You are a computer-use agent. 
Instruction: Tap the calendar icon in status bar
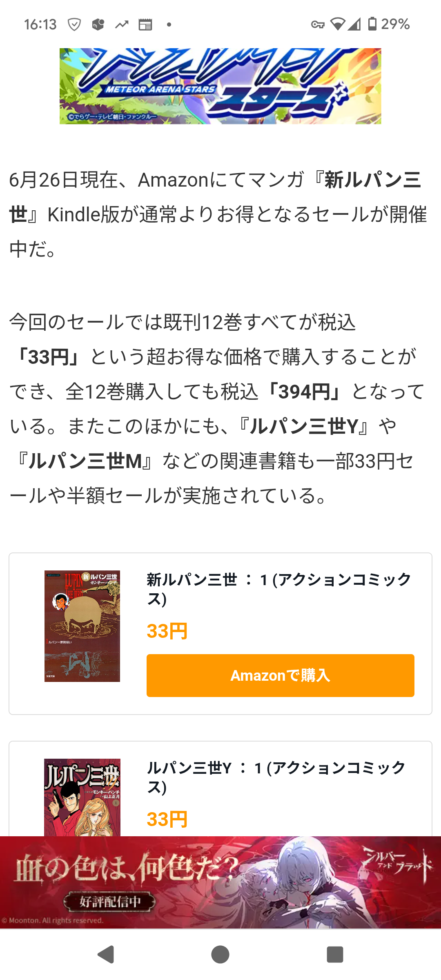click(145, 24)
